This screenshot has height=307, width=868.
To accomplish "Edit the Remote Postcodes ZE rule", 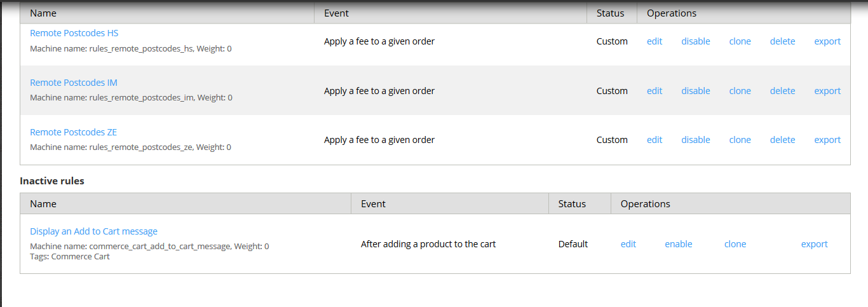I will click(654, 140).
